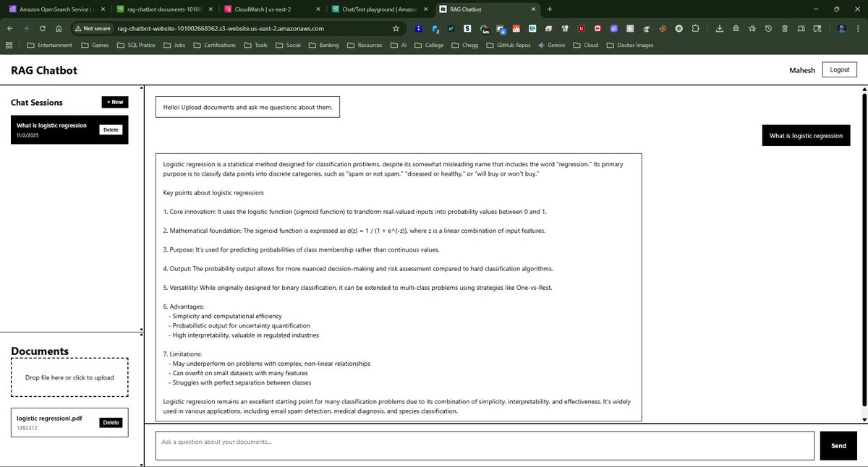Open the GitHub Repos bookmarks folder
Viewport: 868px width, 467px height.
coord(508,45)
